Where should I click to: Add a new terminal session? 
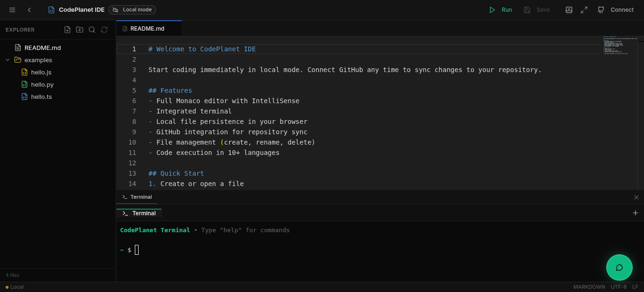[635, 213]
